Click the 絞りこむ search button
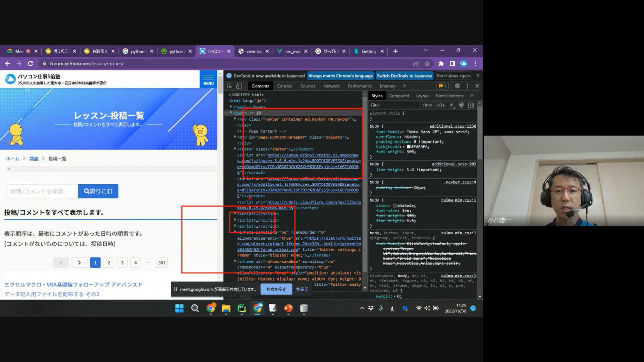644x362 pixels. click(x=98, y=191)
